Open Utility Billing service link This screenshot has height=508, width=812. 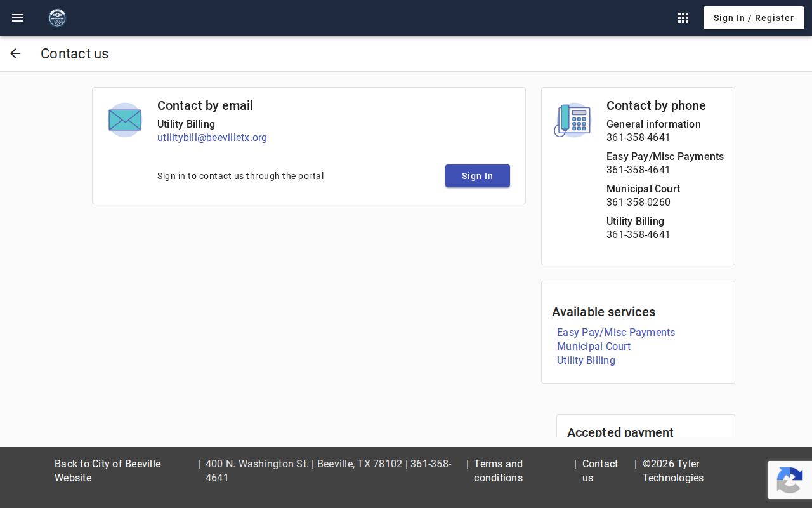coord(586,360)
